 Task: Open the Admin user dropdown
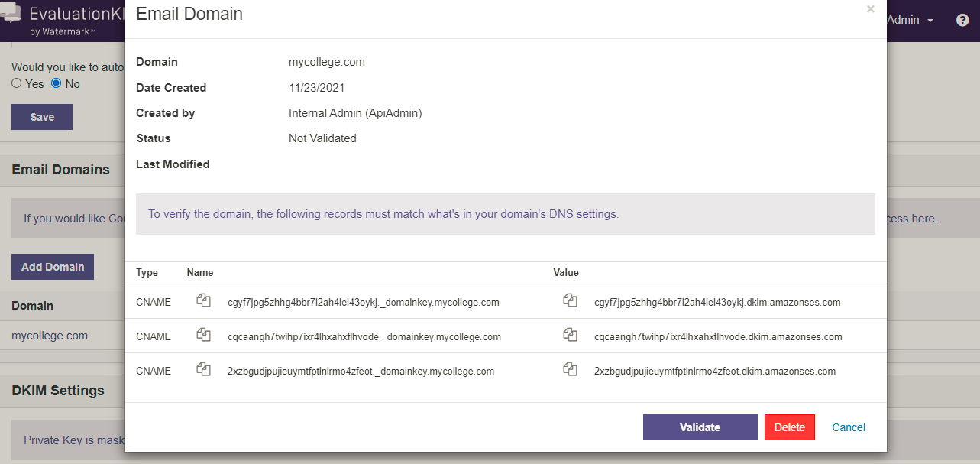tap(910, 20)
